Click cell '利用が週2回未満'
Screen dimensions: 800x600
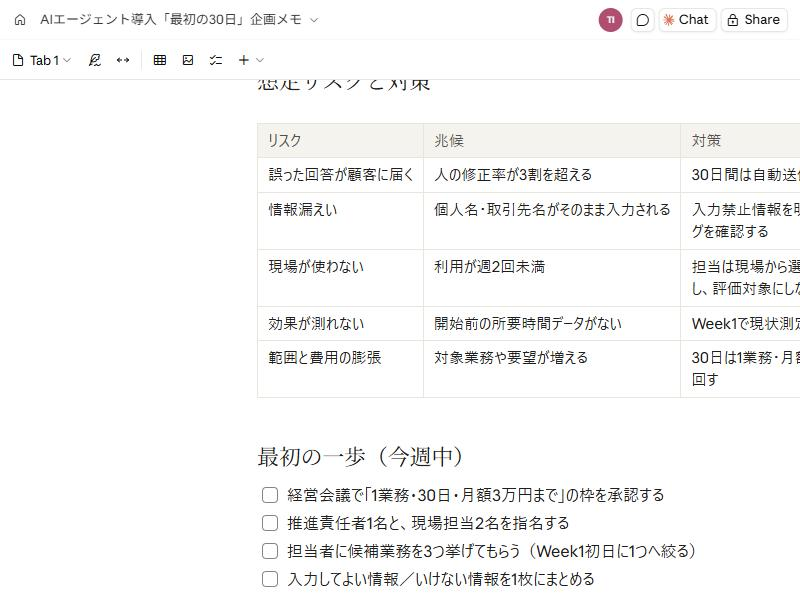[552, 278]
